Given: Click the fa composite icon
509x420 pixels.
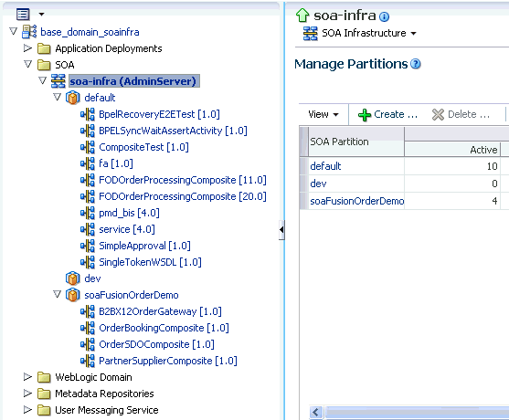Looking at the screenshot, I should pyautogui.click(x=88, y=163).
